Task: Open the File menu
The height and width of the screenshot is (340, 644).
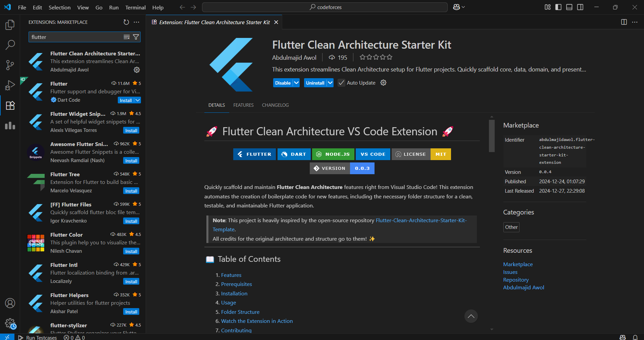Action: tap(22, 7)
